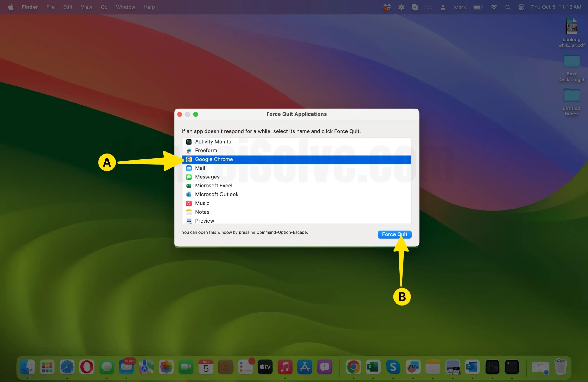
Task: Click the Force Quit button
Action: click(x=394, y=234)
